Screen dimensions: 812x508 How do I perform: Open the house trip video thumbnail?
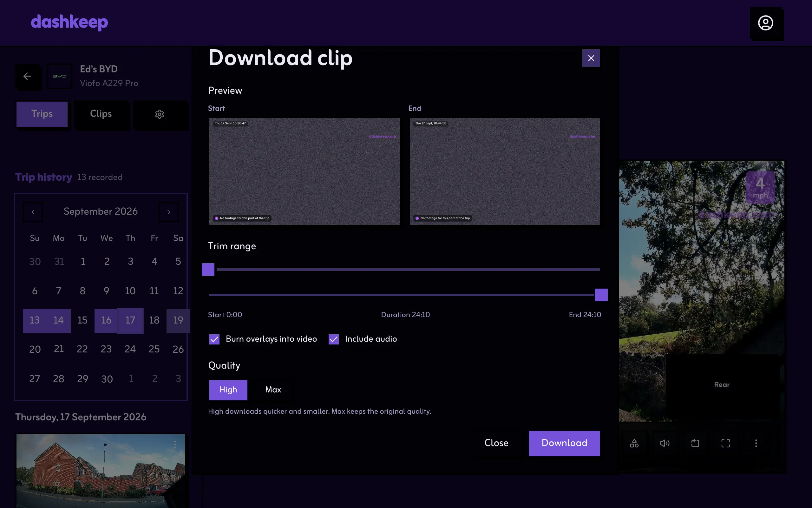[x=101, y=471]
